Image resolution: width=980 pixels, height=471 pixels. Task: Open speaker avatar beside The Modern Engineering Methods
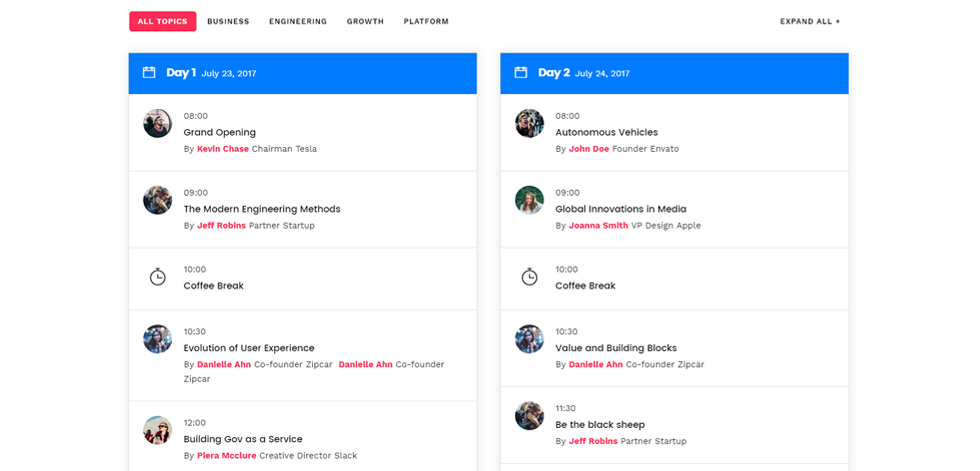coord(158,200)
